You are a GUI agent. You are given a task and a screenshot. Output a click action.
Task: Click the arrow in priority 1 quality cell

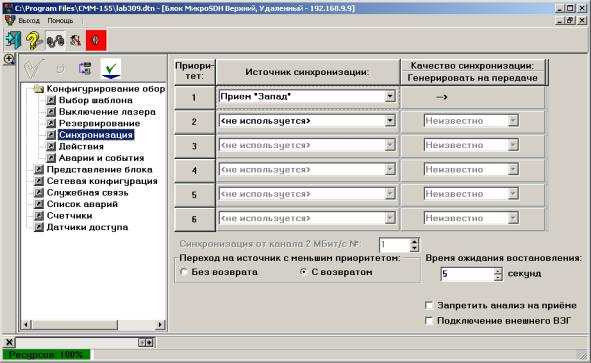[x=441, y=97]
